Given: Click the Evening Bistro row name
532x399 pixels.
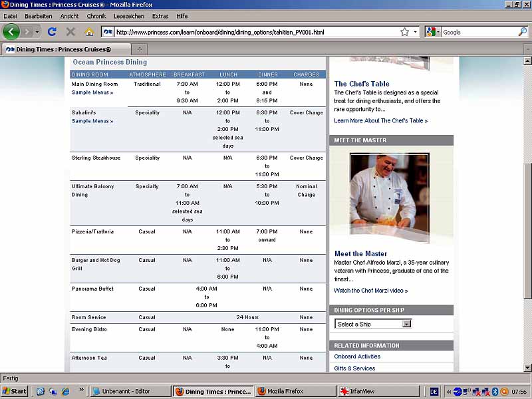Looking at the screenshot, I should click(89, 329).
